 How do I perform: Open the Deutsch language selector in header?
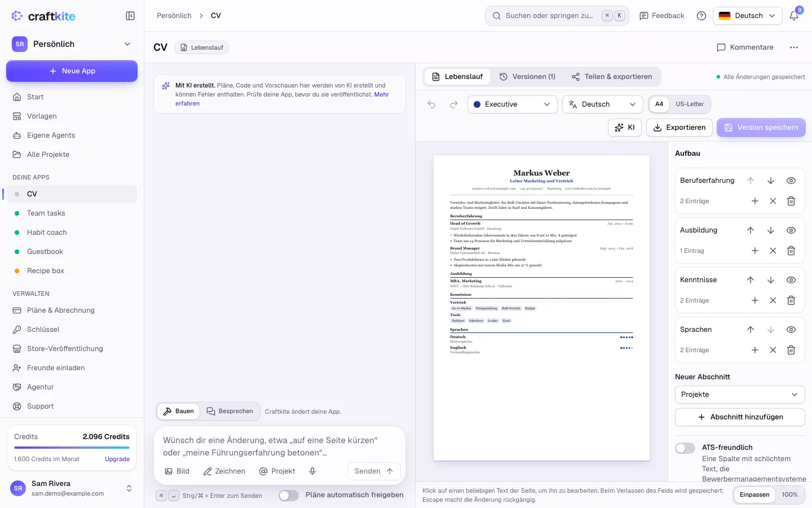(x=748, y=16)
